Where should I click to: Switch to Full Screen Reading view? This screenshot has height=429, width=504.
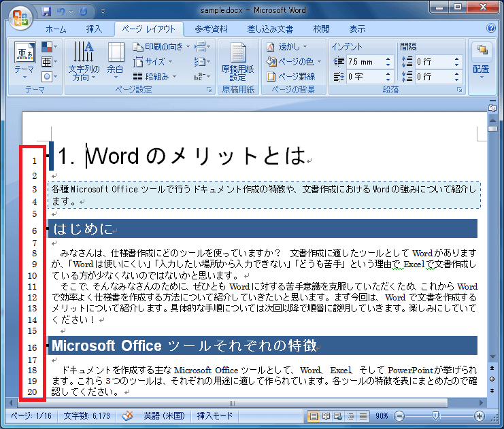click(326, 417)
